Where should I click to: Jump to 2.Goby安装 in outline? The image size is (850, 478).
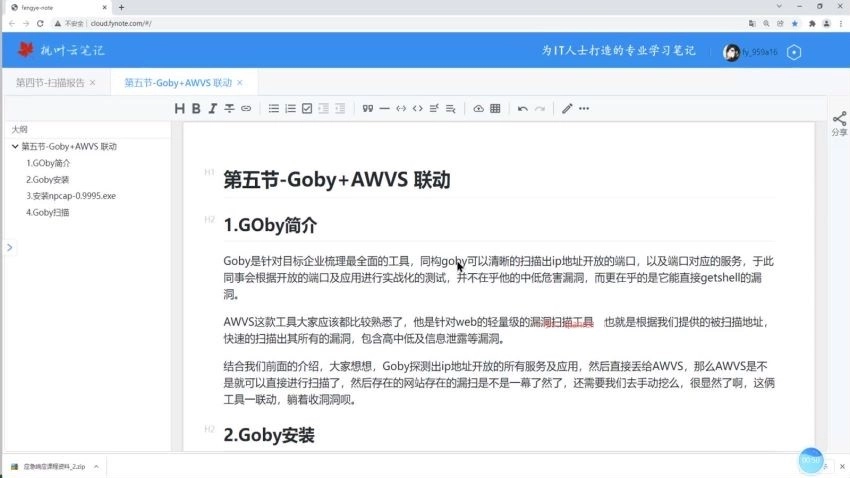coord(47,179)
